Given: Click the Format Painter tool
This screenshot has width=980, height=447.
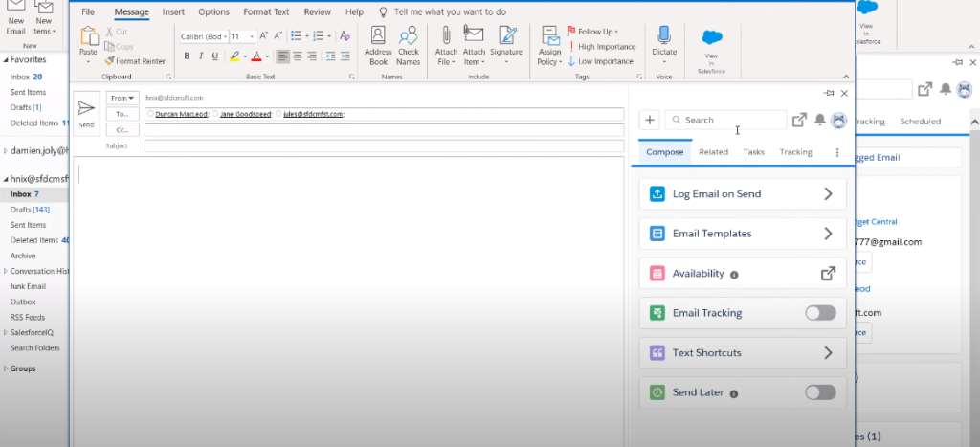Looking at the screenshot, I should [135, 61].
